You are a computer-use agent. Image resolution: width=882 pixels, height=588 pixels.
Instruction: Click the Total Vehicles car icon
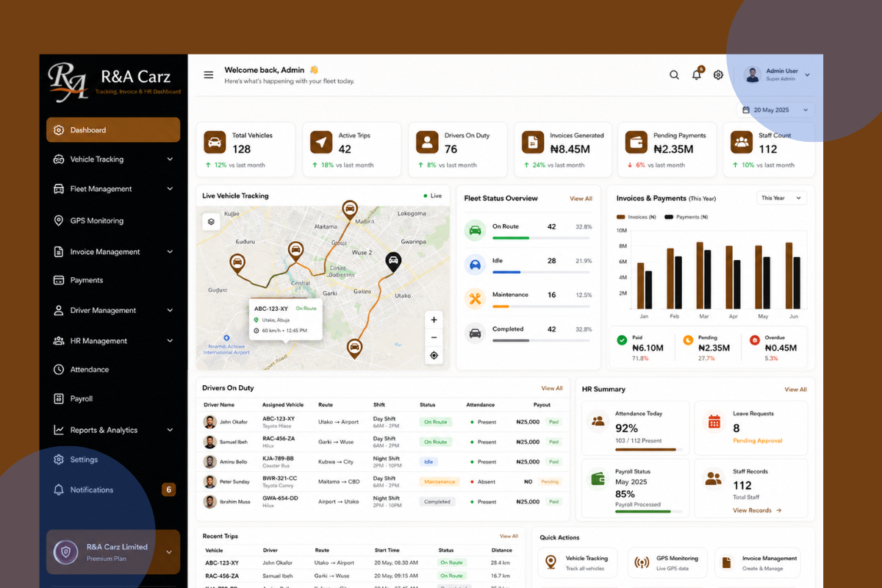215,142
